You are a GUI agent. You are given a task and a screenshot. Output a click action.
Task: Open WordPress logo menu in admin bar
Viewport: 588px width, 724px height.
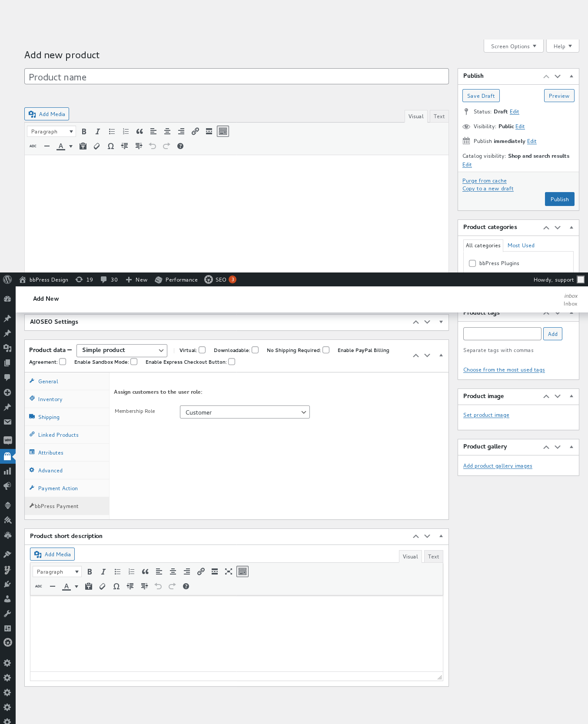[7, 279]
